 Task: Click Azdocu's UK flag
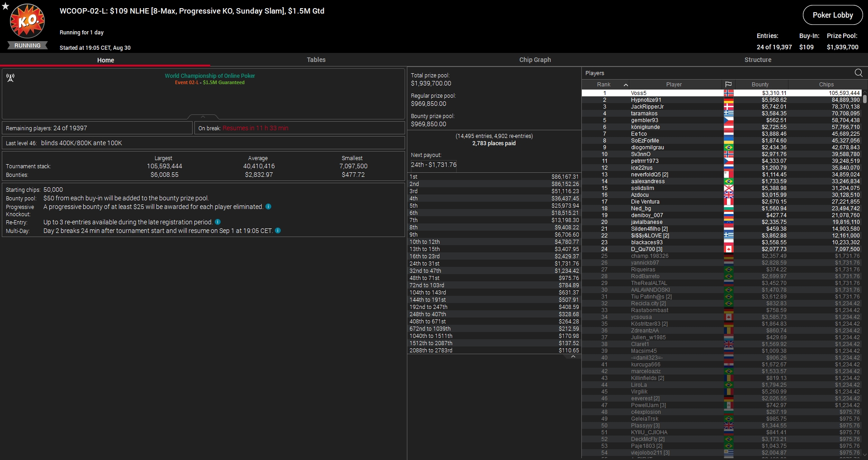coord(728,195)
